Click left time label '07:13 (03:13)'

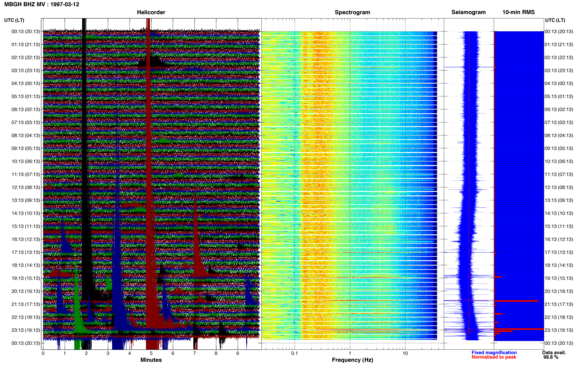click(26, 122)
